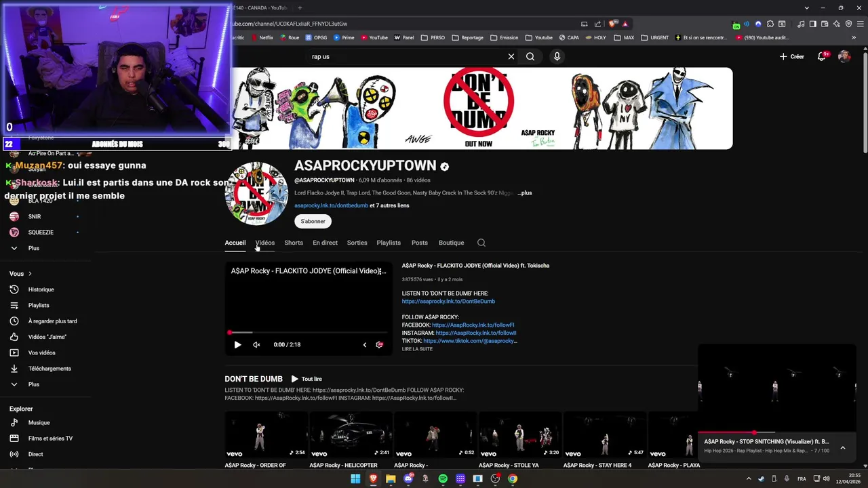Open the TikTok @asaprocky link
Image resolution: width=868 pixels, height=488 pixels.
click(x=470, y=341)
